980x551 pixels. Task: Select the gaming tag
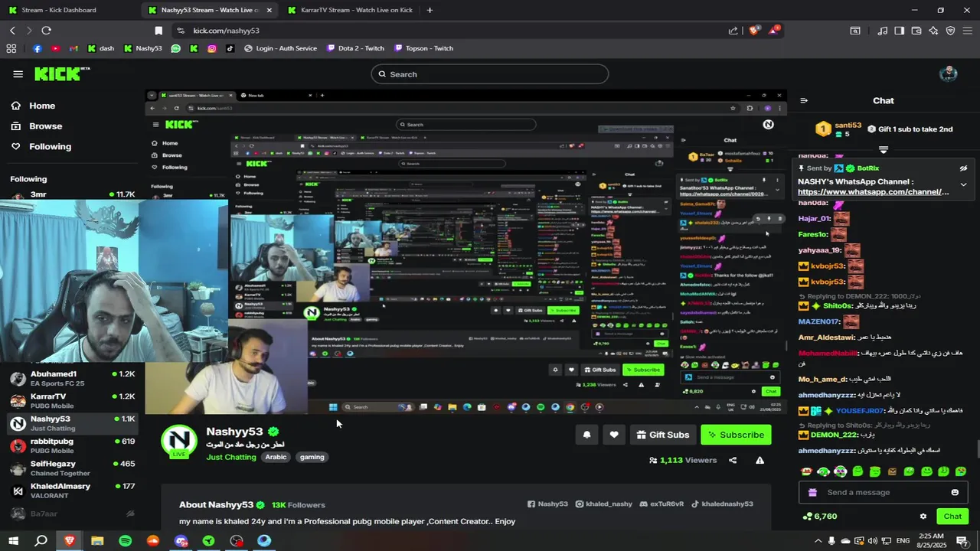(x=312, y=457)
